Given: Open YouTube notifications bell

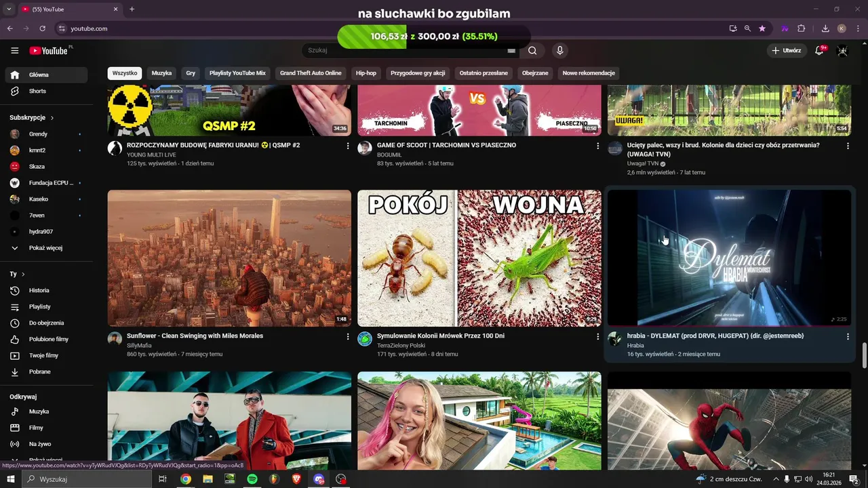Looking at the screenshot, I should [819, 51].
